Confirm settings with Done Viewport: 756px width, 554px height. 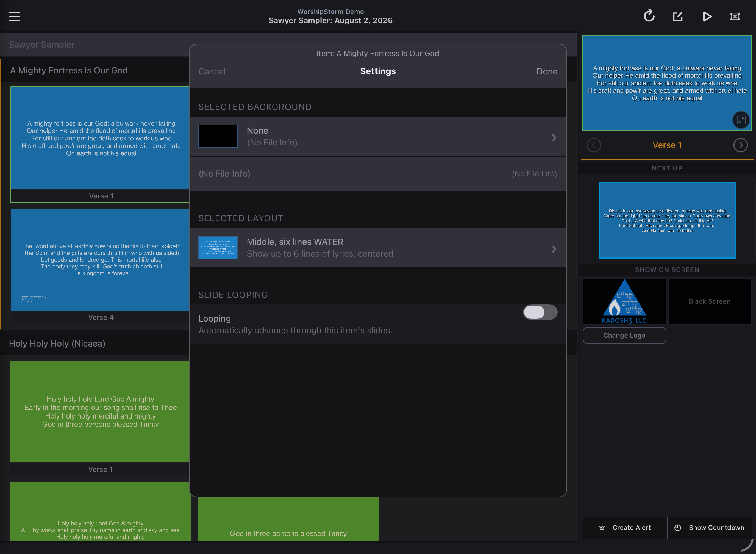coord(547,71)
